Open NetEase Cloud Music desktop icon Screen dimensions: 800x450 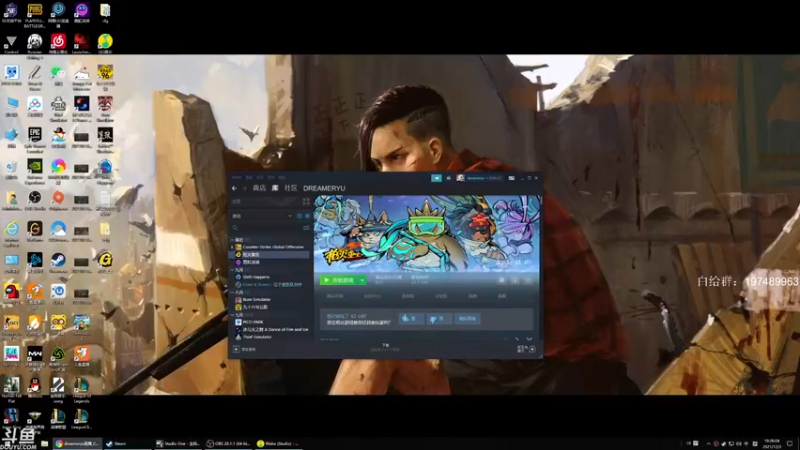click(x=58, y=43)
